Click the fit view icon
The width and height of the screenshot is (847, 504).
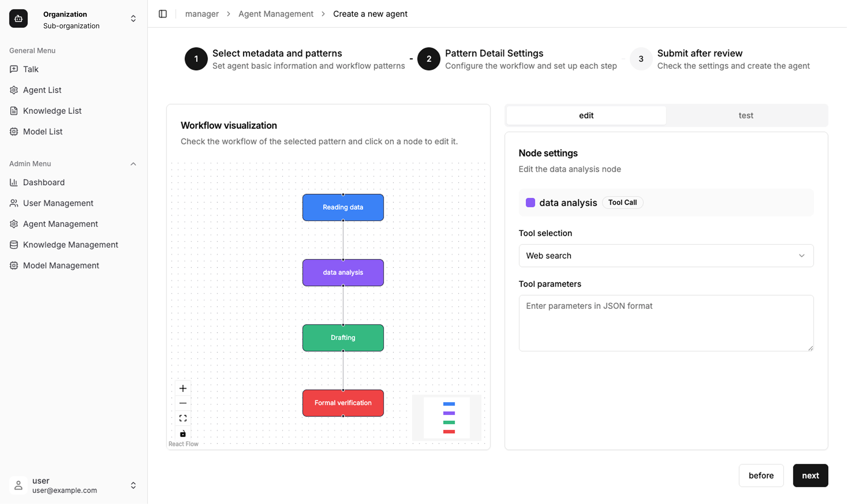183,418
